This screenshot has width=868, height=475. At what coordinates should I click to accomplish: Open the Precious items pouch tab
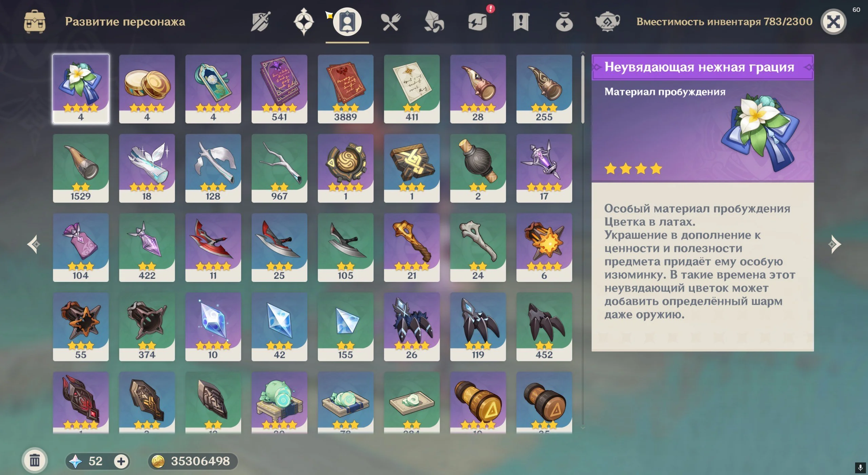click(564, 22)
